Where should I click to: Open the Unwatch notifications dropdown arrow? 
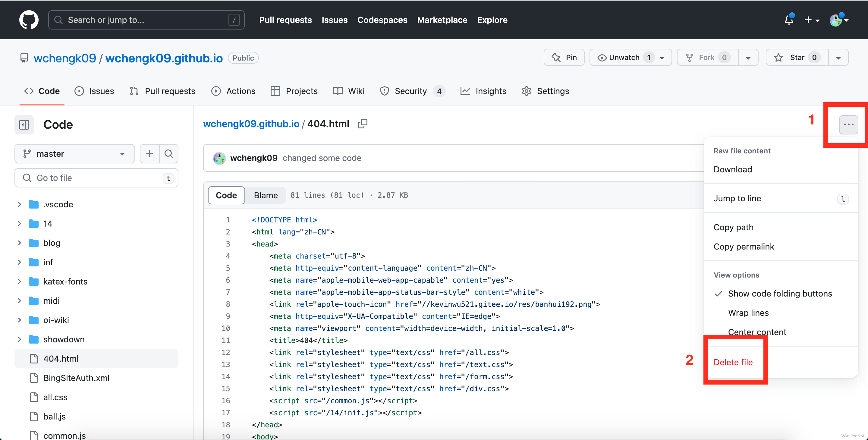coord(662,58)
